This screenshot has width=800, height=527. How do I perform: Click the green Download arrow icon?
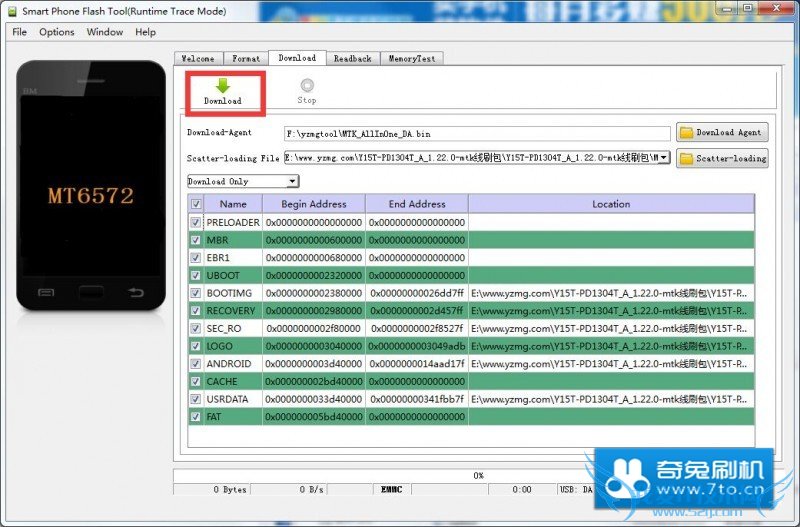coord(222,87)
